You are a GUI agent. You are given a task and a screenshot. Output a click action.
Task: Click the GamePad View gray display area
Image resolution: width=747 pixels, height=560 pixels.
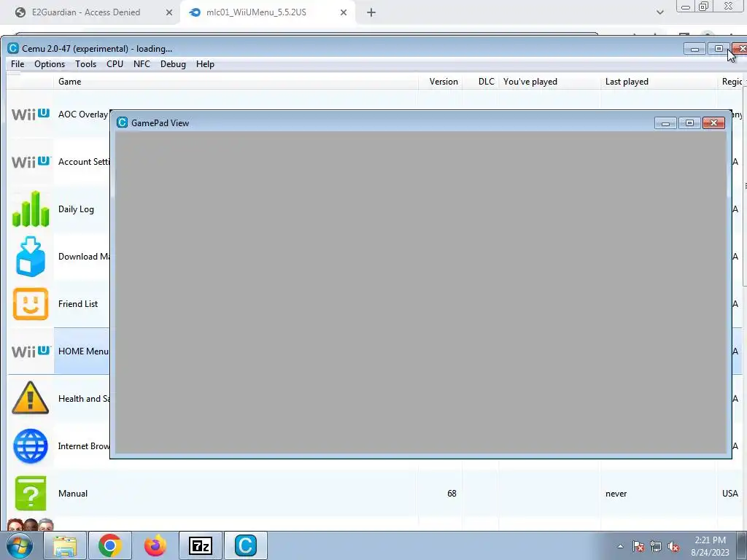pos(421,292)
